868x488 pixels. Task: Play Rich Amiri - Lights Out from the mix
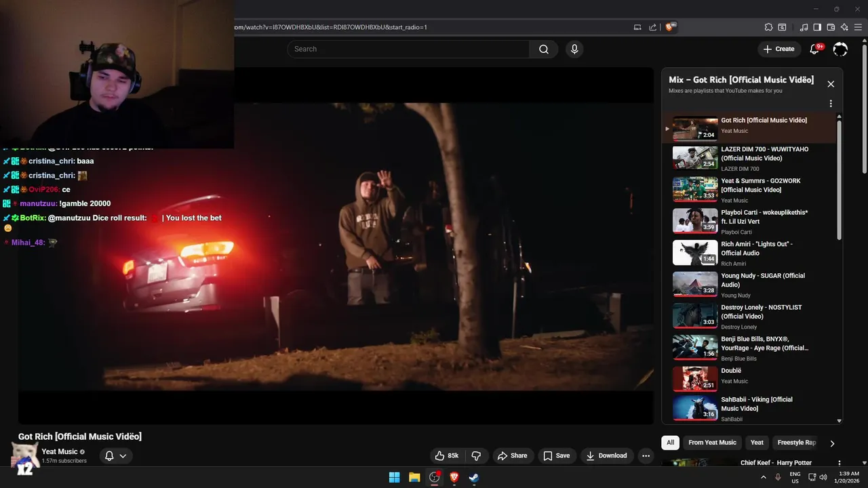click(749, 253)
